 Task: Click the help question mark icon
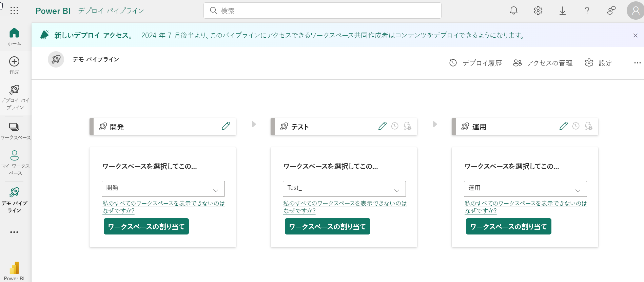point(587,11)
